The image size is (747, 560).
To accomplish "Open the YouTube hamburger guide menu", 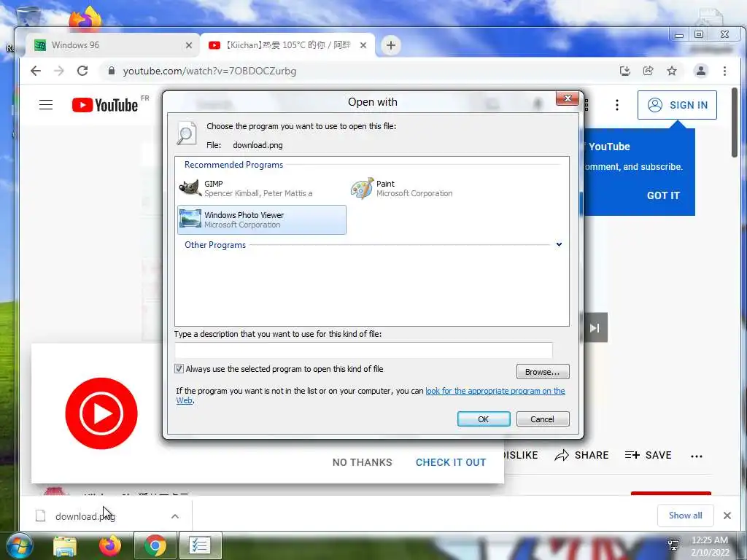I will [x=46, y=105].
